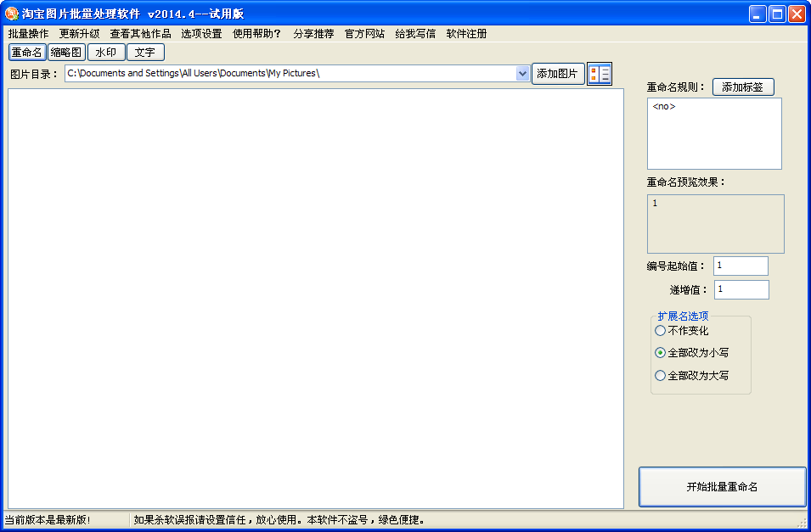Open the 给我写信 menu

click(x=415, y=34)
